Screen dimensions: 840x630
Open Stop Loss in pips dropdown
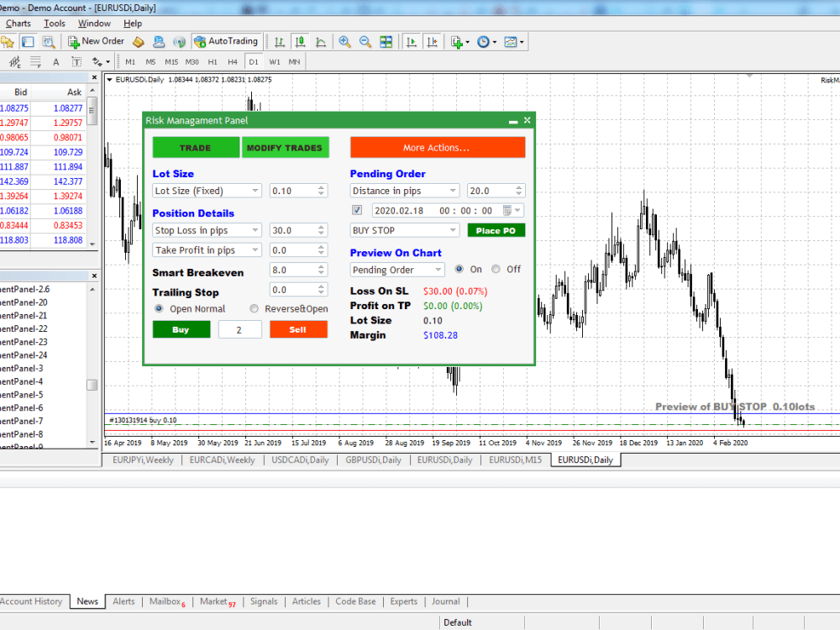(x=207, y=230)
